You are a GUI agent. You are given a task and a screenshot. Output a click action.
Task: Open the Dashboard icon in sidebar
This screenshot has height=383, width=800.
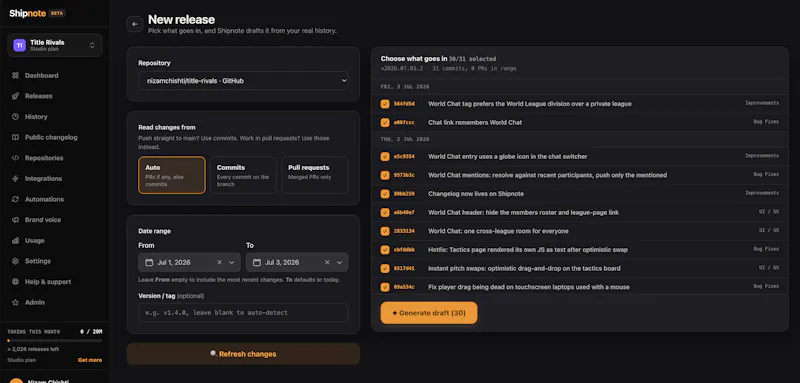tap(15, 75)
